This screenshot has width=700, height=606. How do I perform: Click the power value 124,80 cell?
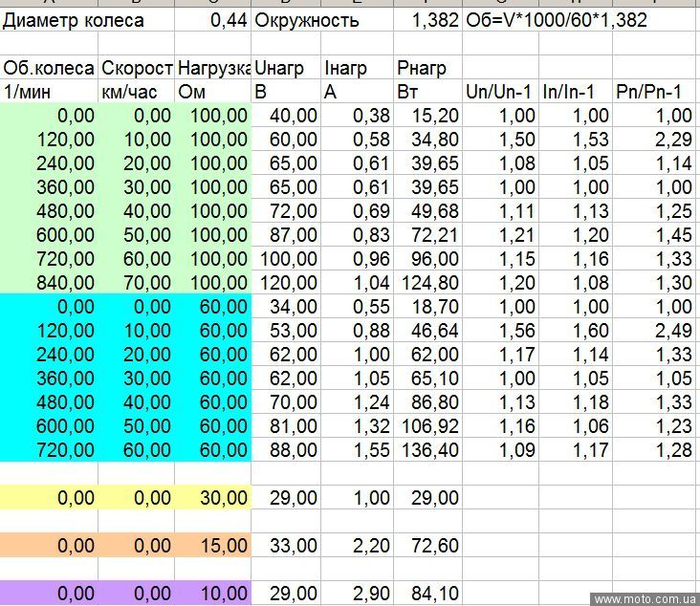click(429, 283)
